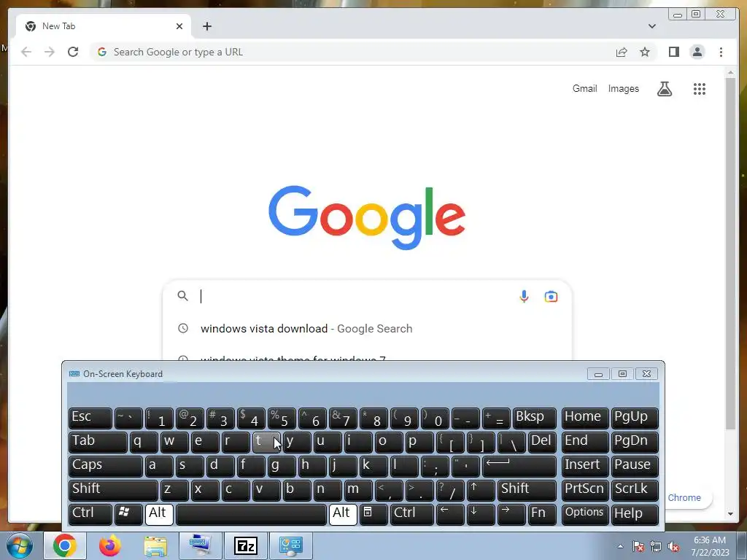Click the page vertical scrollbar
Viewport: 747px width, 560px height.
tap(730, 252)
